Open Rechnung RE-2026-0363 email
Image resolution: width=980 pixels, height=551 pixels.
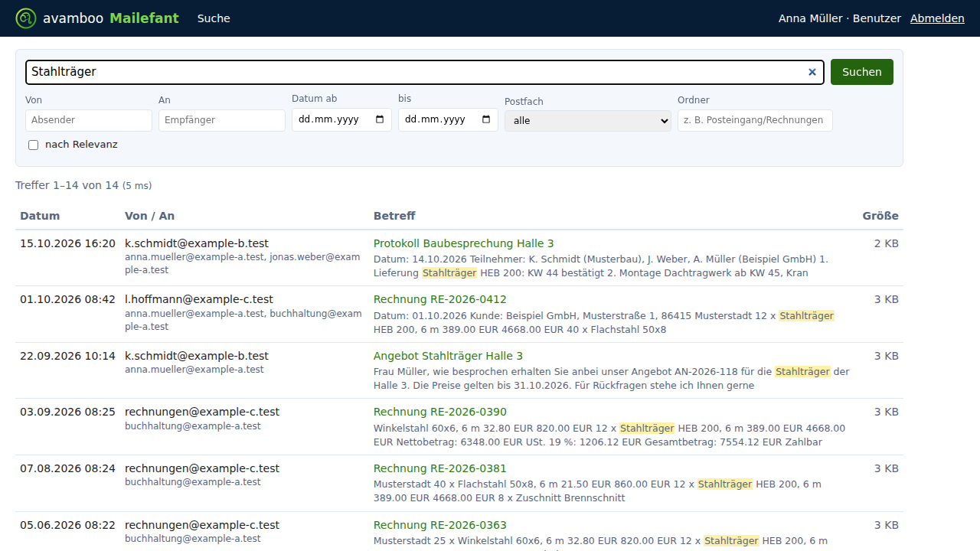click(440, 525)
